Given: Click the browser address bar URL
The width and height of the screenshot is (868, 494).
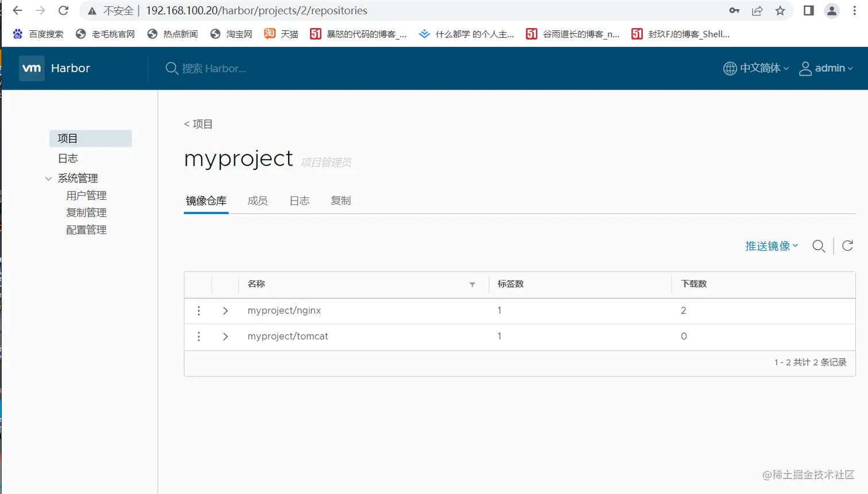Looking at the screenshot, I should (257, 10).
